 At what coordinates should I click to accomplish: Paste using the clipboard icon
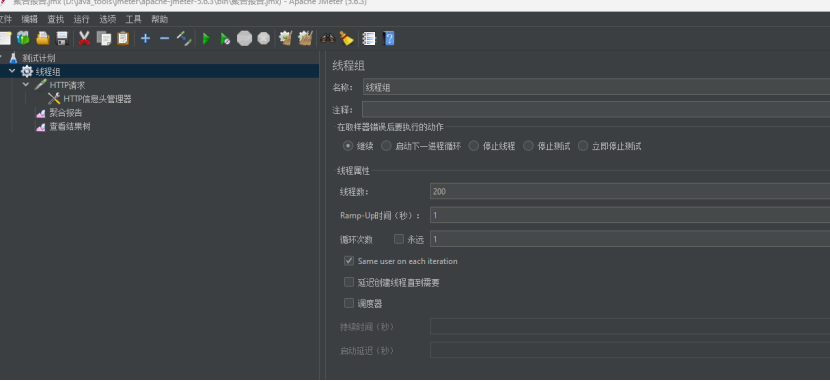click(123, 38)
